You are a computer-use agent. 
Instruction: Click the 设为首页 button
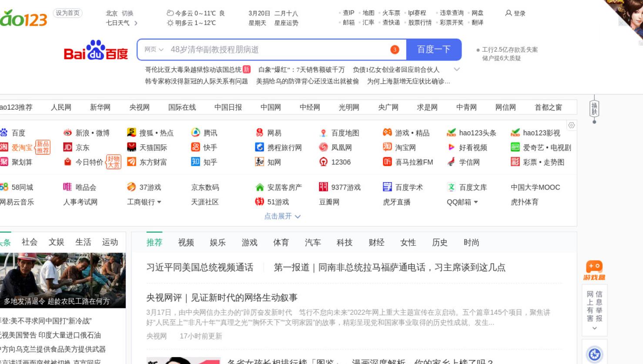[67, 13]
